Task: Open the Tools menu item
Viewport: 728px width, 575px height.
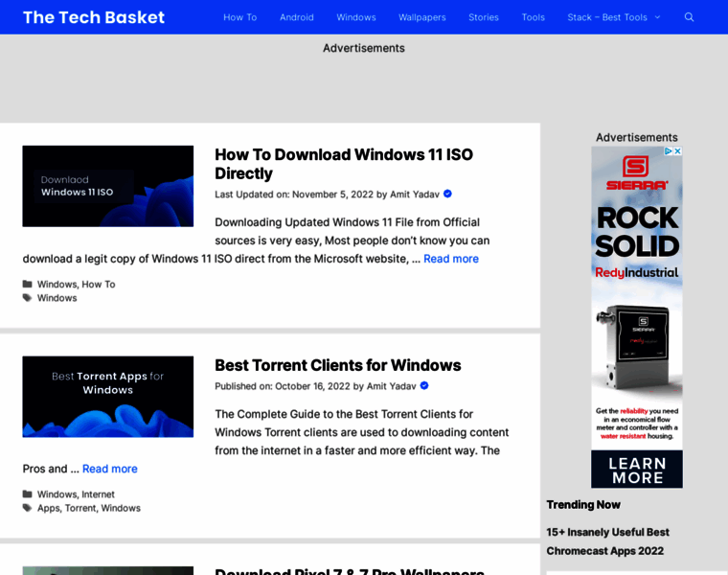Action: 533,17
